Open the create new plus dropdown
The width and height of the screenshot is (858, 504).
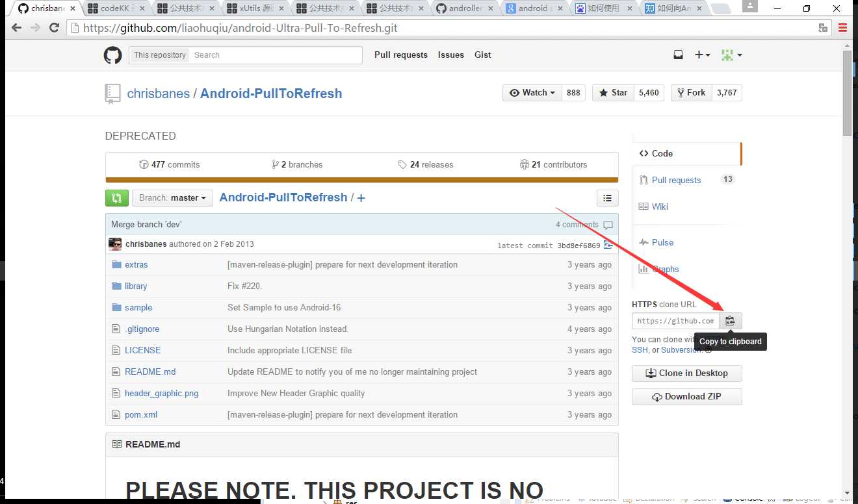coord(702,55)
